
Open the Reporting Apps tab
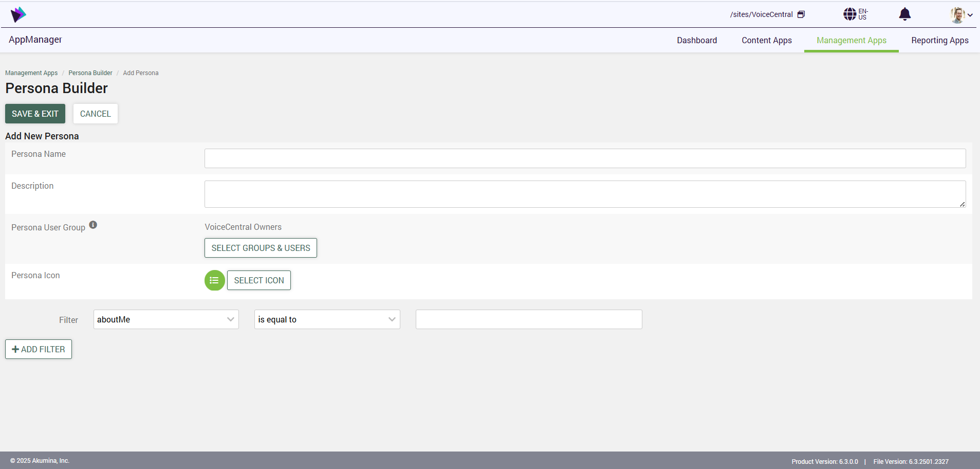pos(939,40)
